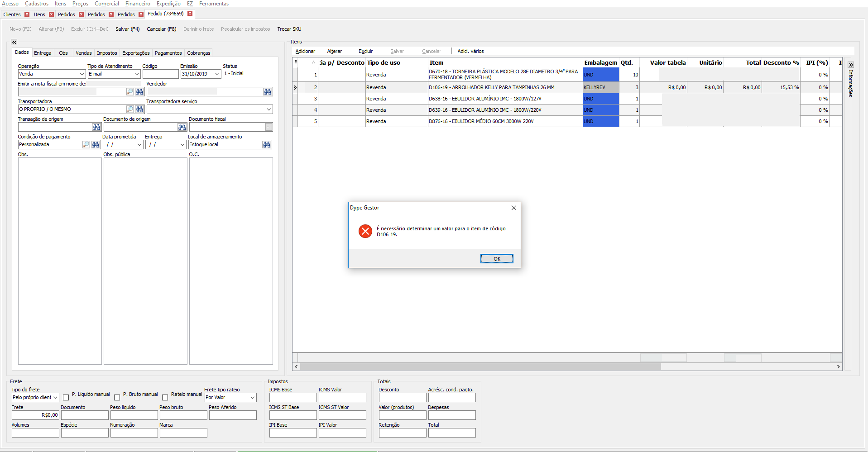Click binoculars lookup for Local de armazenamento
This screenshot has width=868, height=452.
(267, 144)
